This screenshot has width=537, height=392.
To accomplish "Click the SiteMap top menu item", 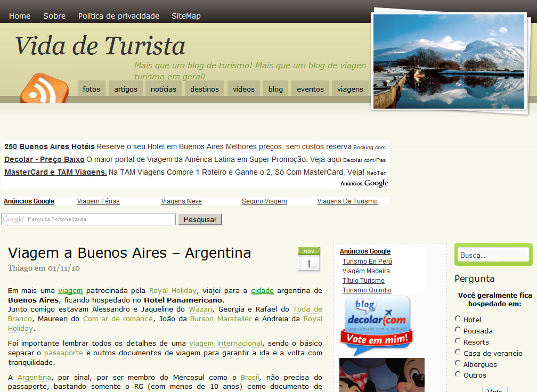I will [186, 16].
